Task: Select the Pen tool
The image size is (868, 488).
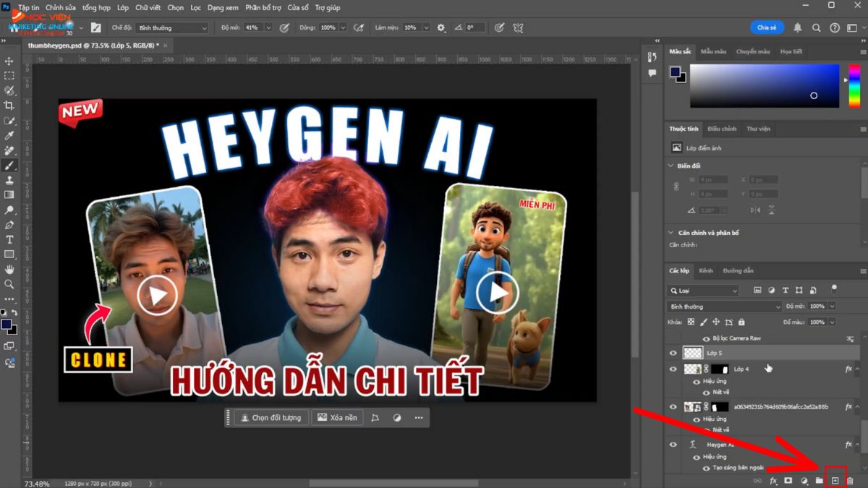Action: tap(9, 224)
